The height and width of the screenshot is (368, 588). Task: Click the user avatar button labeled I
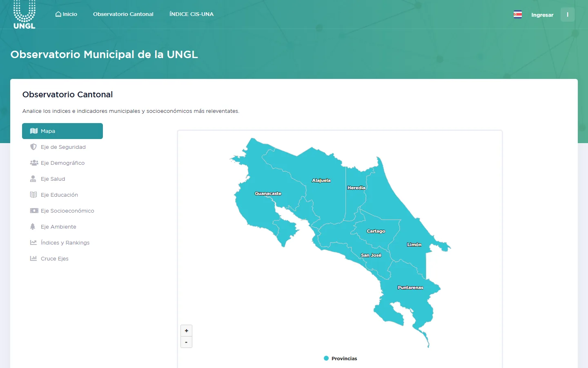tap(568, 15)
